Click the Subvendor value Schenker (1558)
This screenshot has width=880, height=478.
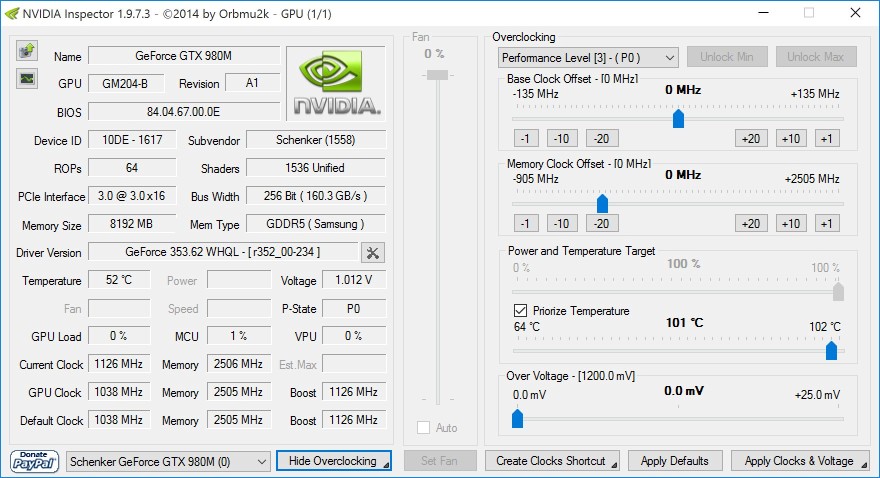(x=316, y=140)
